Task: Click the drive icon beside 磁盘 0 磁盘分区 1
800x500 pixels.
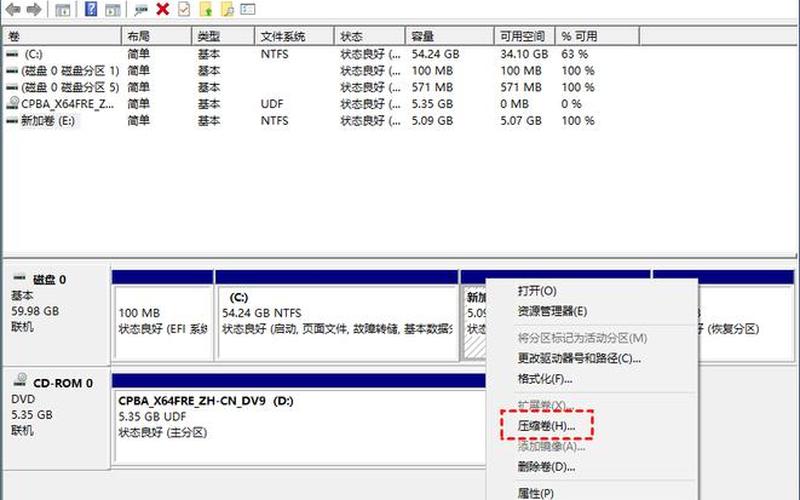Action: [12, 71]
